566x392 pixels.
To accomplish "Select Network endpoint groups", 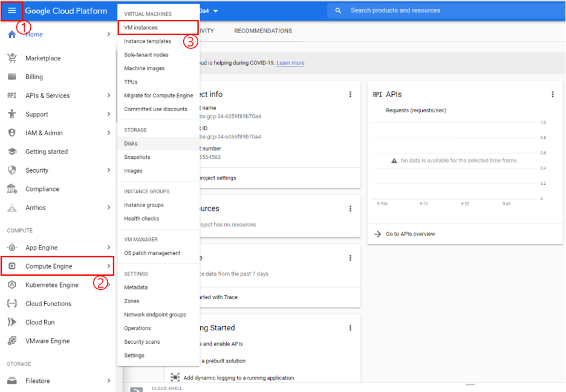I will (x=155, y=315).
